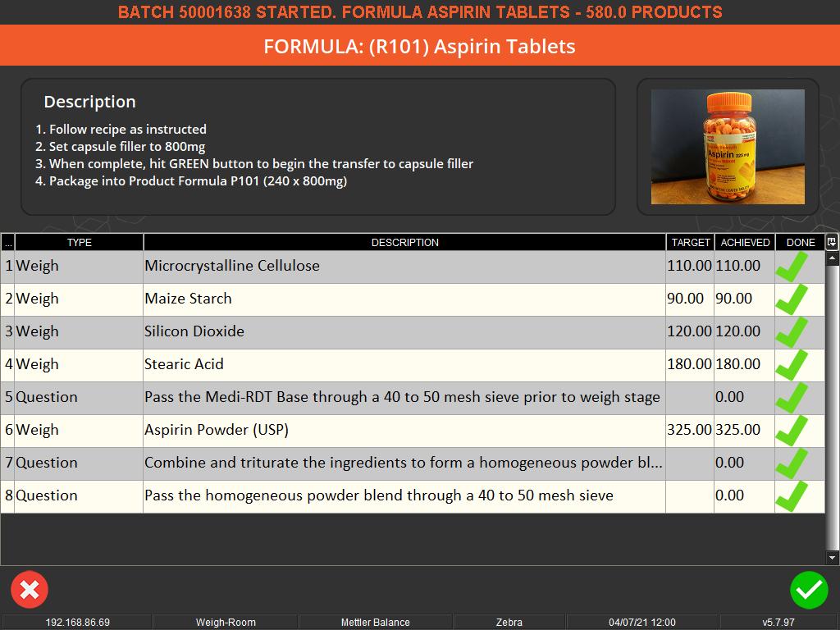Select the Weigh-Room status bar entry
This screenshot has height=630, width=840.
point(226,622)
